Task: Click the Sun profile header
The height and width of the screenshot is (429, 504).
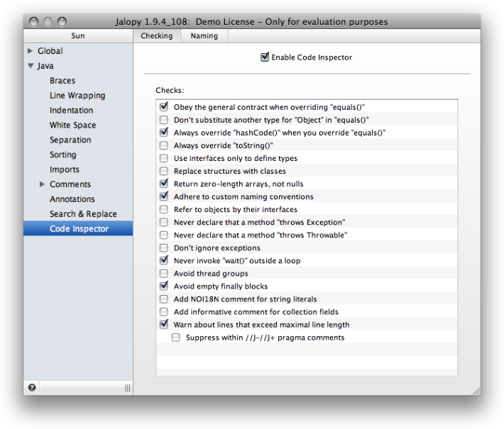Action: click(78, 35)
